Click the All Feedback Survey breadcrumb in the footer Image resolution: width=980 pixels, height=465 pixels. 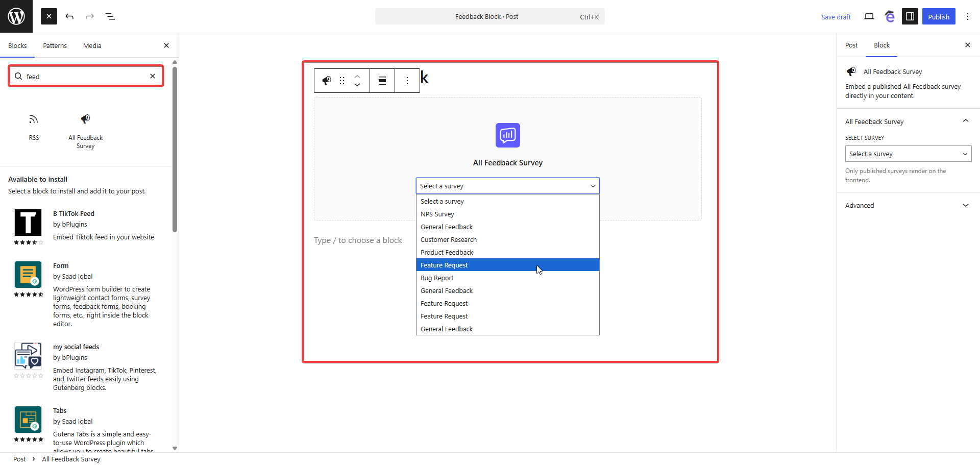click(x=71, y=459)
